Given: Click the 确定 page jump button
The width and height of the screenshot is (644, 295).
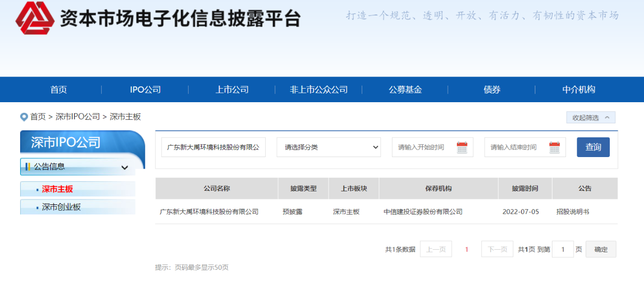Looking at the screenshot, I should 601,249.
